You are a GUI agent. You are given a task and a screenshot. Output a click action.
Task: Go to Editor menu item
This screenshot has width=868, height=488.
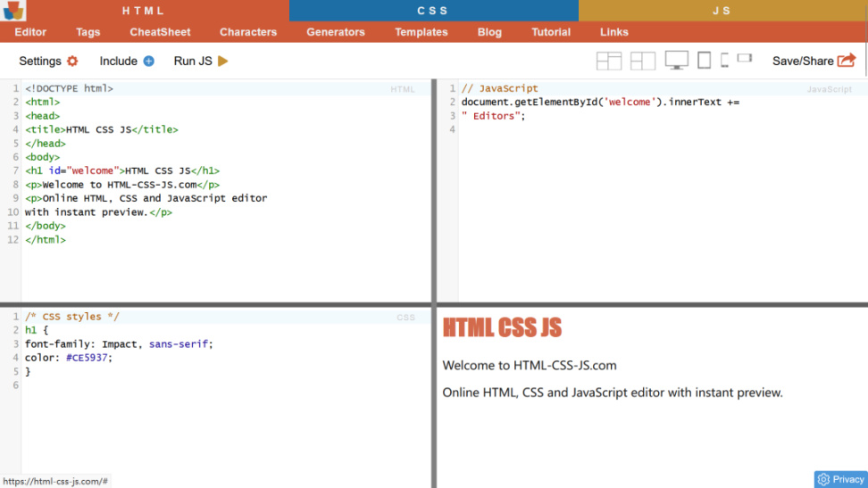(x=30, y=32)
